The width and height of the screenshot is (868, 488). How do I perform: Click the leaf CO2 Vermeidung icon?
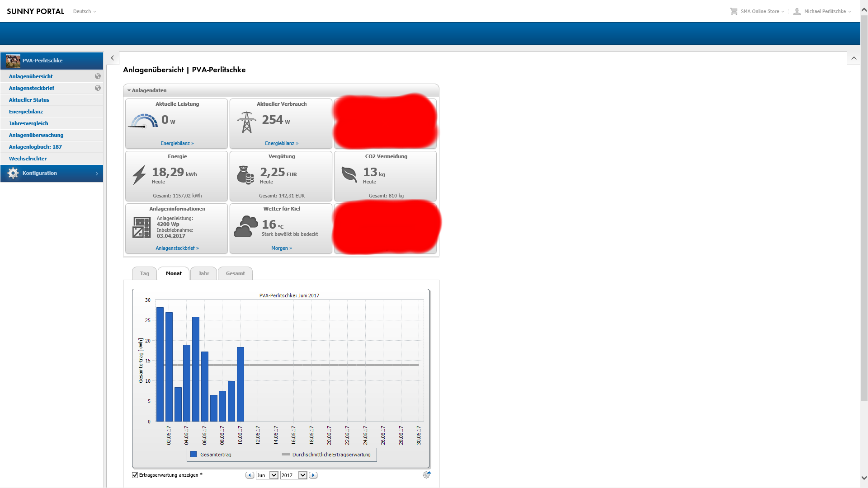[349, 174]
